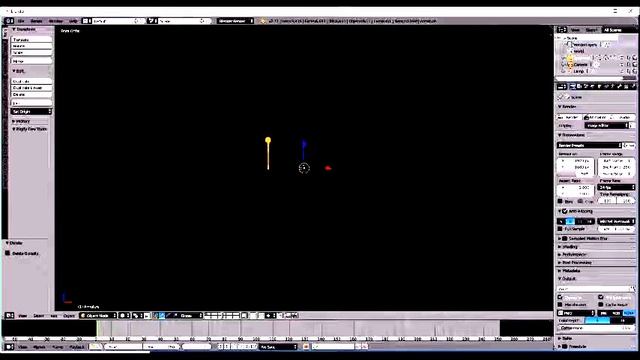Viewport: 640px width, 360px height.
Task: Collapse the Transform panel
Action: (24, 29)
